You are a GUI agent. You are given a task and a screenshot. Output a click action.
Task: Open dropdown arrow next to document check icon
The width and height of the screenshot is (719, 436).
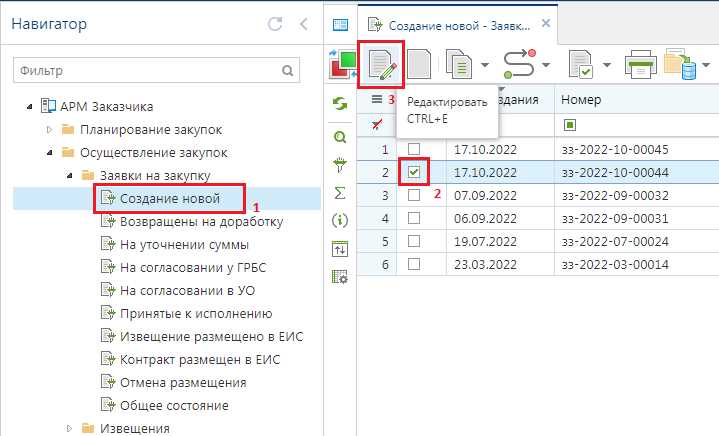[607, 65]
